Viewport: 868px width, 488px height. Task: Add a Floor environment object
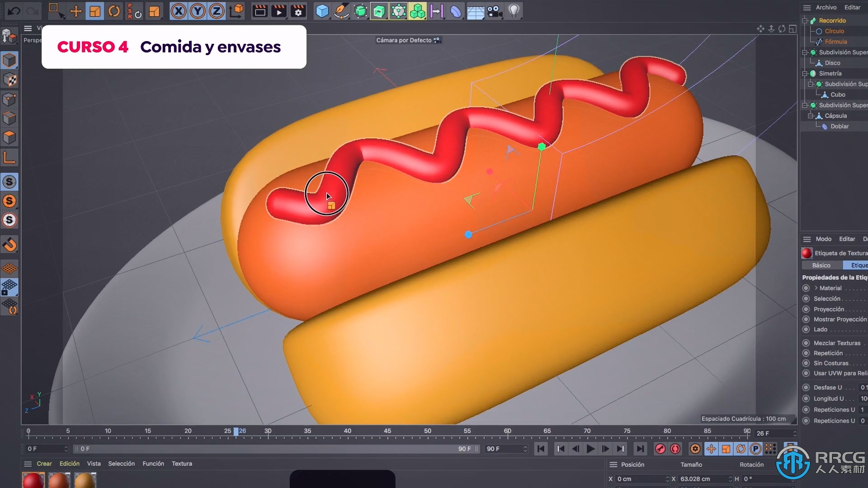coord(475,11)
